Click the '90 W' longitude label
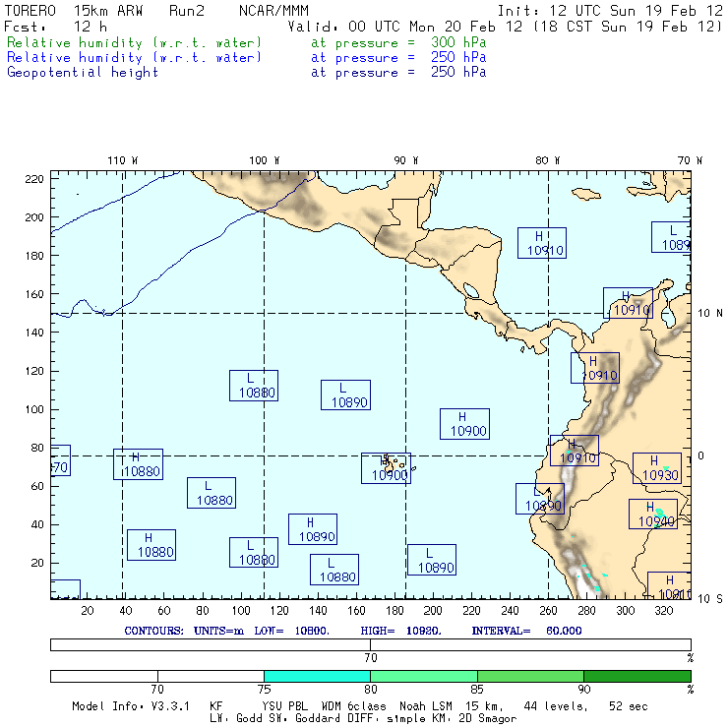 [x=406, y=160]
